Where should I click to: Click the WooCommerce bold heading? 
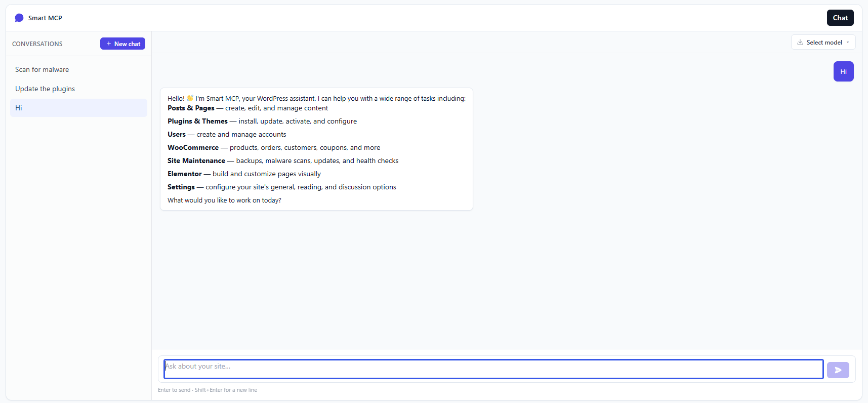(x=193, y=147)
